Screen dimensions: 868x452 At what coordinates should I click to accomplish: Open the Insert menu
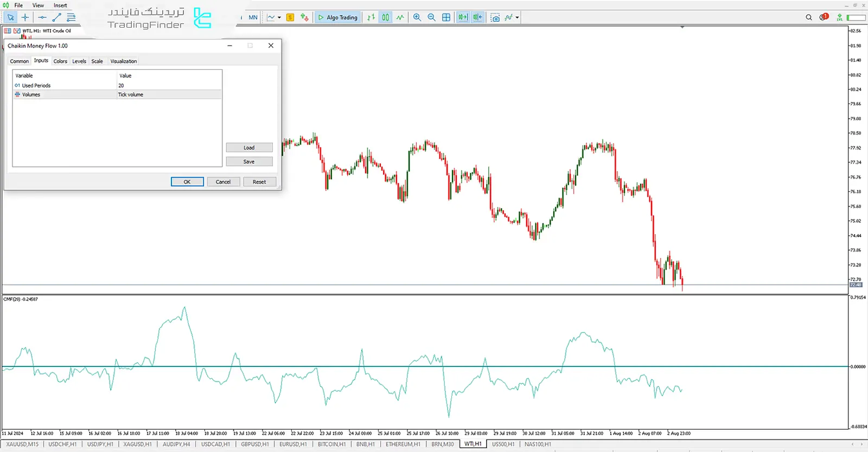coord(60,5)
